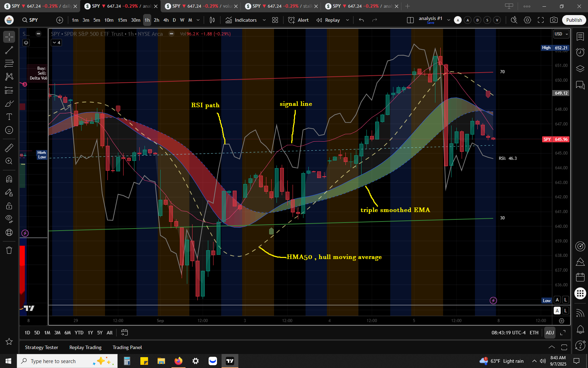Select the YTD date range
The width and height of the screenshot is (588, 368).
pyautogui.click(x=79, y=333)
